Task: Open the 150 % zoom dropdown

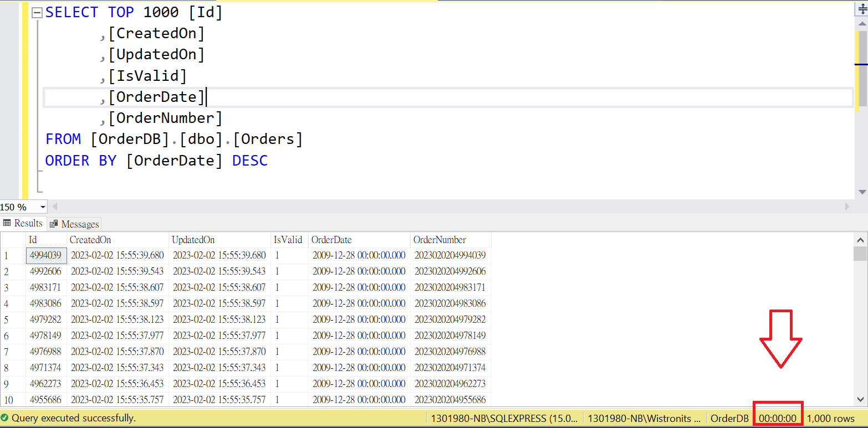Action: (x=43, y=207)
